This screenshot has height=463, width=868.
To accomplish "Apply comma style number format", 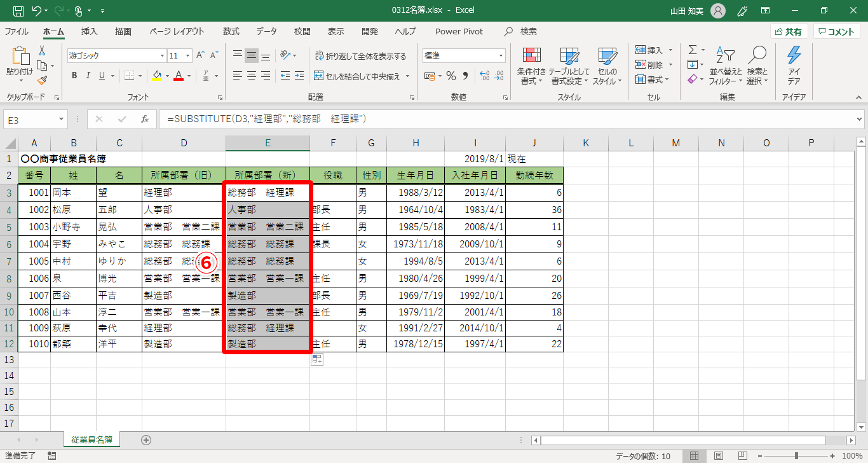I will 465,76.
